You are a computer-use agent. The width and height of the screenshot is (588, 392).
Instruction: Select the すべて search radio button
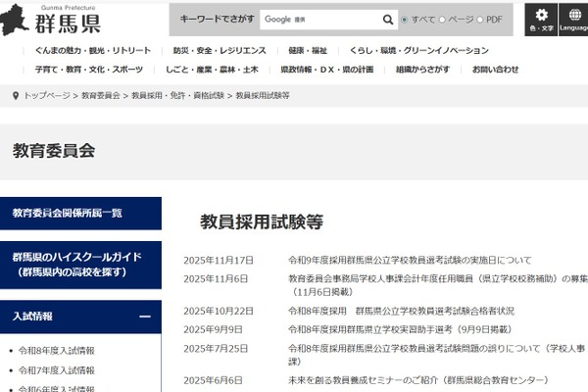tap(404, 20)
